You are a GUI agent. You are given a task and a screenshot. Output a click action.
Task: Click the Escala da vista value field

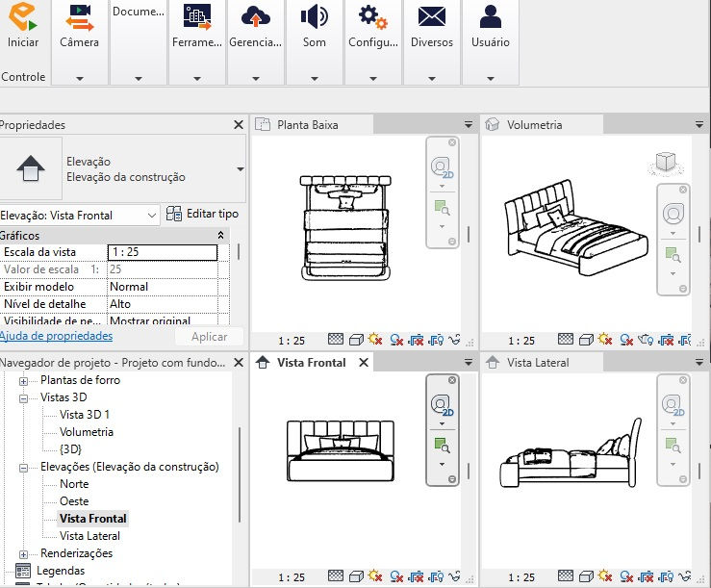(163, 252)
